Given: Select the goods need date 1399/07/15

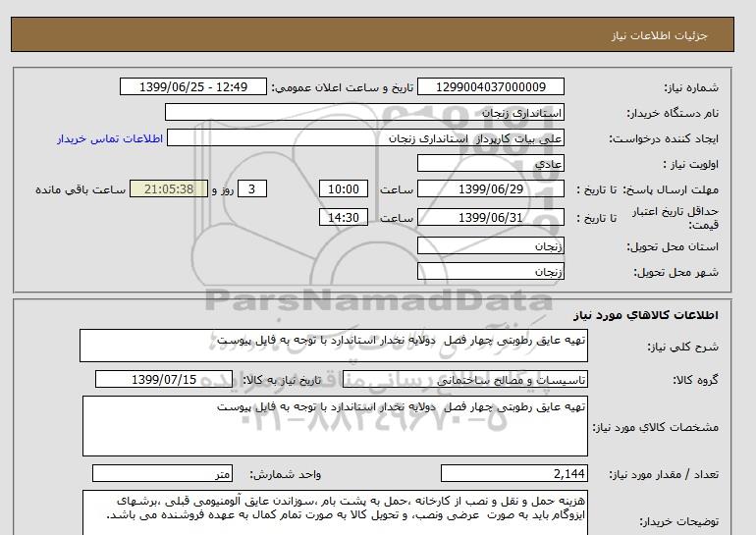Looking at the screenshot, I should coord(164,379).
